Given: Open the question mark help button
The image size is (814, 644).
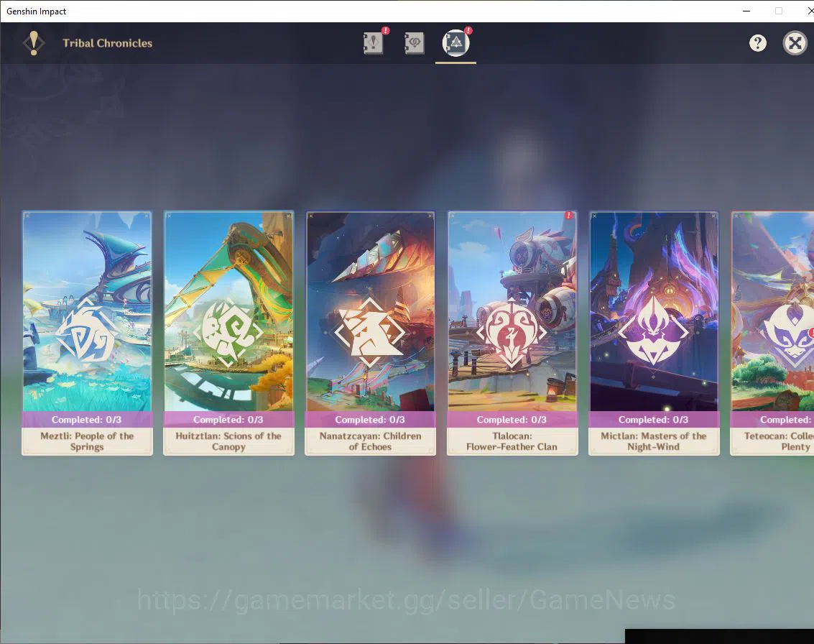Looking at the screenshot, I should (x=757, y=43).
